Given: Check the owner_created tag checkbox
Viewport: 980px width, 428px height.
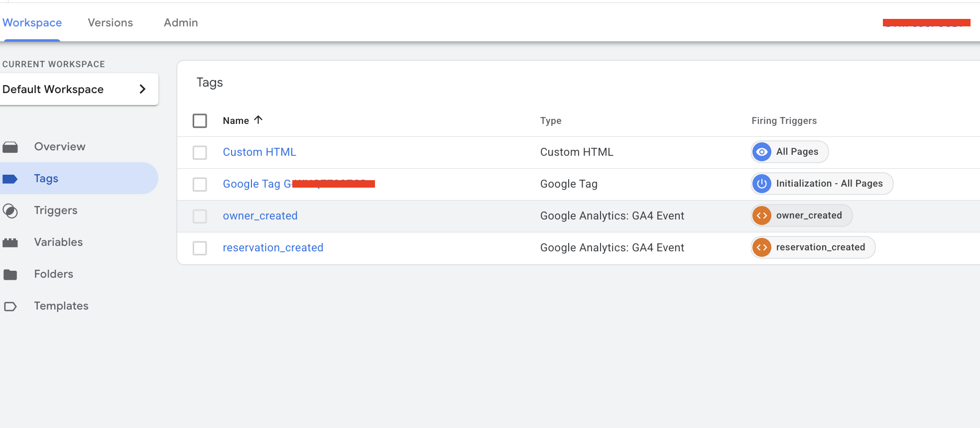Looking at the screenshot, I should coord(200,216).
